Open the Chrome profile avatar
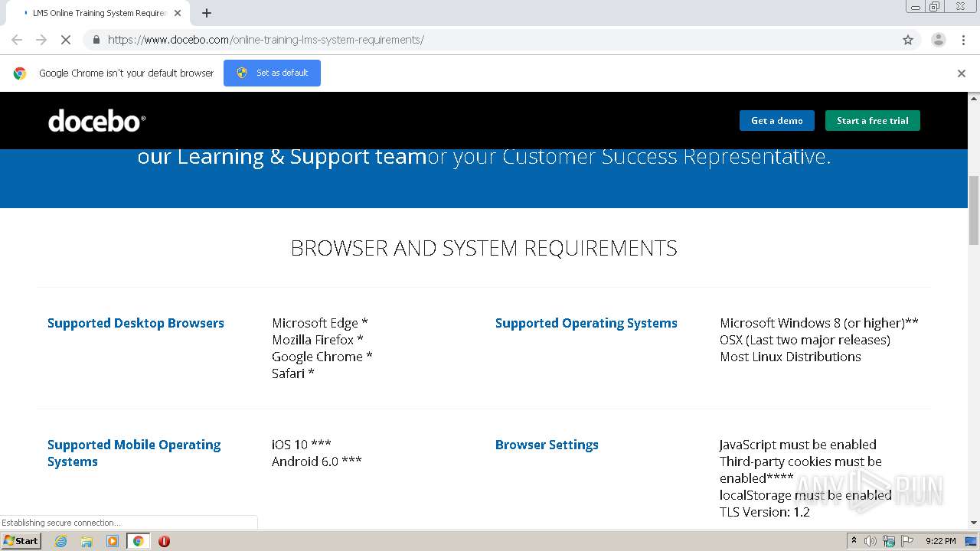This screenshot has height=551, width=980. pos(939,40)
